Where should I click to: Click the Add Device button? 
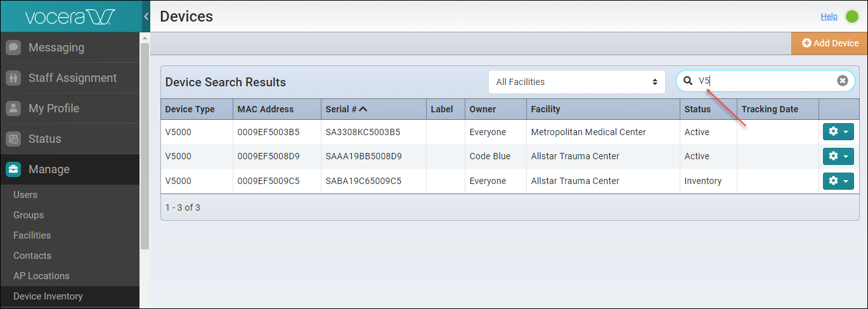coord(830,43)
